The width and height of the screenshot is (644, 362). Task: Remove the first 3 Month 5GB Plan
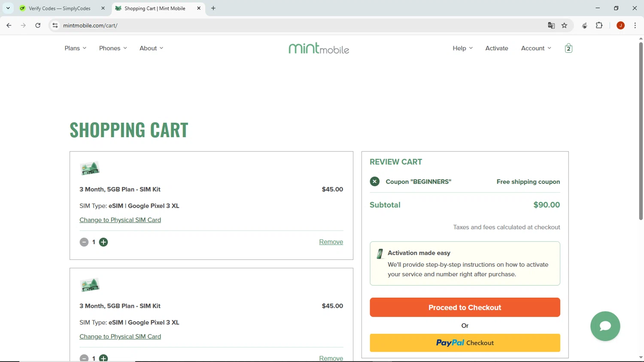pos(331,242)
